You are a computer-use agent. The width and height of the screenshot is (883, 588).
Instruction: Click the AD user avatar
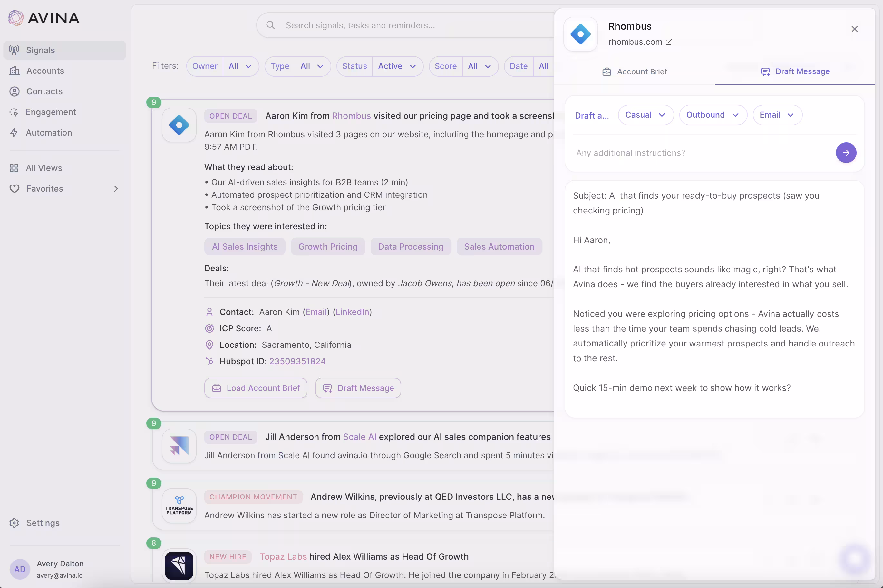pos(20,569)
